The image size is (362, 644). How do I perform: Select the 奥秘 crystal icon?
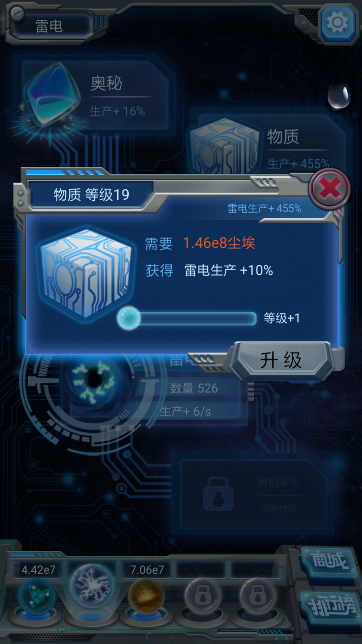click(52, 97)
